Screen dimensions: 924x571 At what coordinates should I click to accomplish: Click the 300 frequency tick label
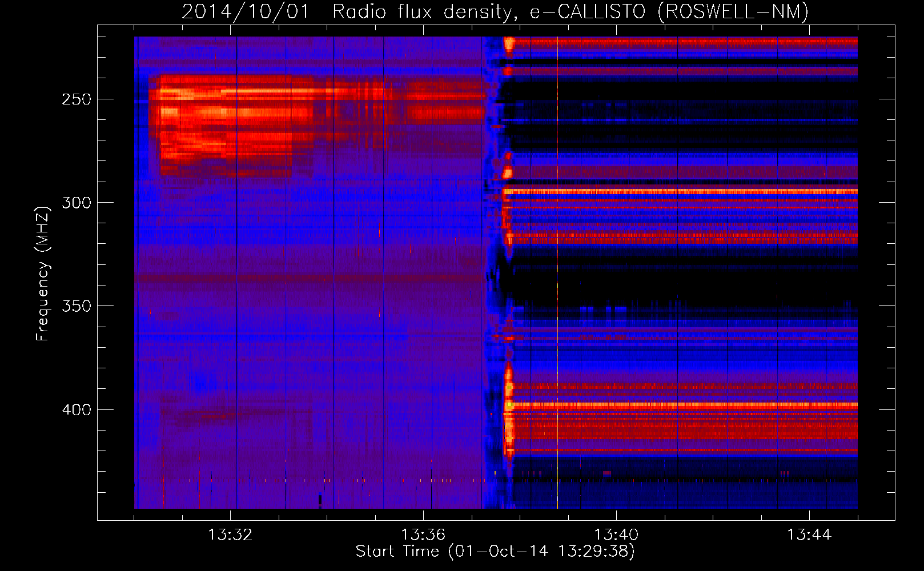pyautogui.click(x=77, y=203)
